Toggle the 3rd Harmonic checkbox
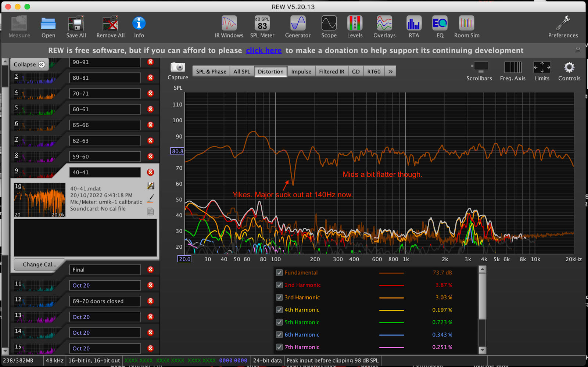This screenshot has width=588, height=367. click(279, 298)
